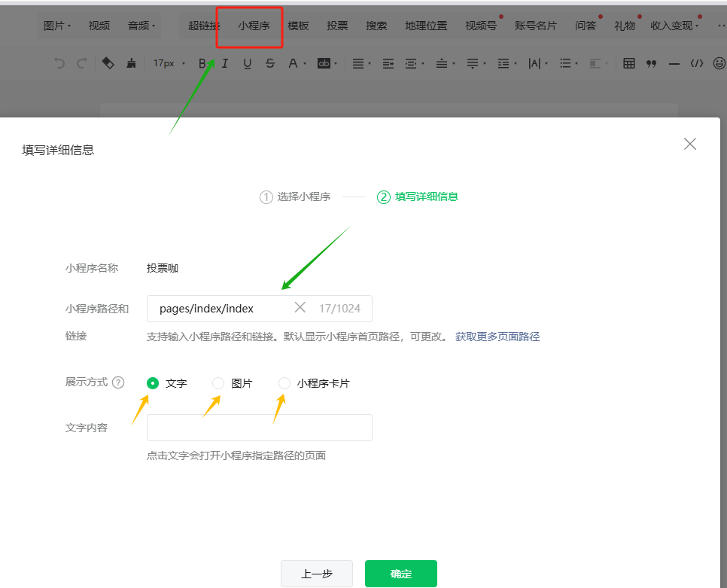Click the font color A icon
Image resolution: width=727 pixels, height=588 pixels.
point(293,63)
